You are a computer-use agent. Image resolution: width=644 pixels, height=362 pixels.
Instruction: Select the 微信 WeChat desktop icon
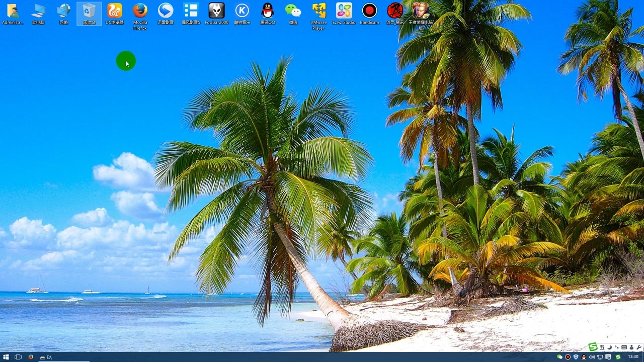tap(293, 14)
